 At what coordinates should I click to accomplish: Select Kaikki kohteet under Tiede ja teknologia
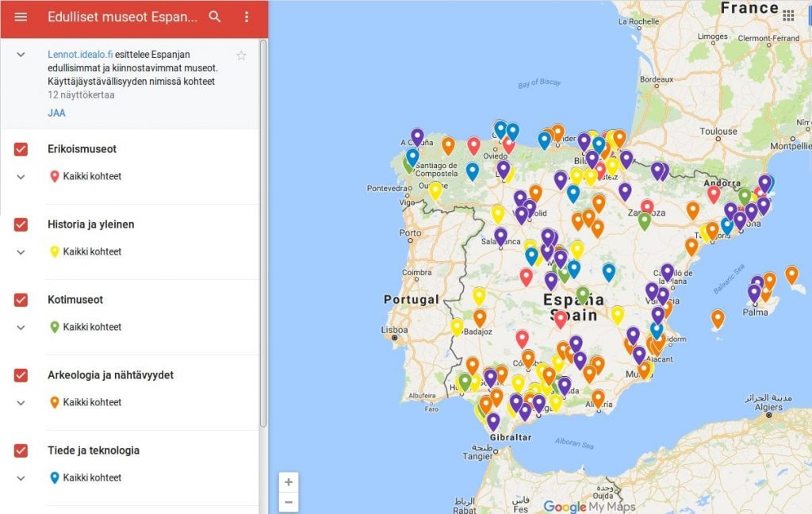point(92,478)
